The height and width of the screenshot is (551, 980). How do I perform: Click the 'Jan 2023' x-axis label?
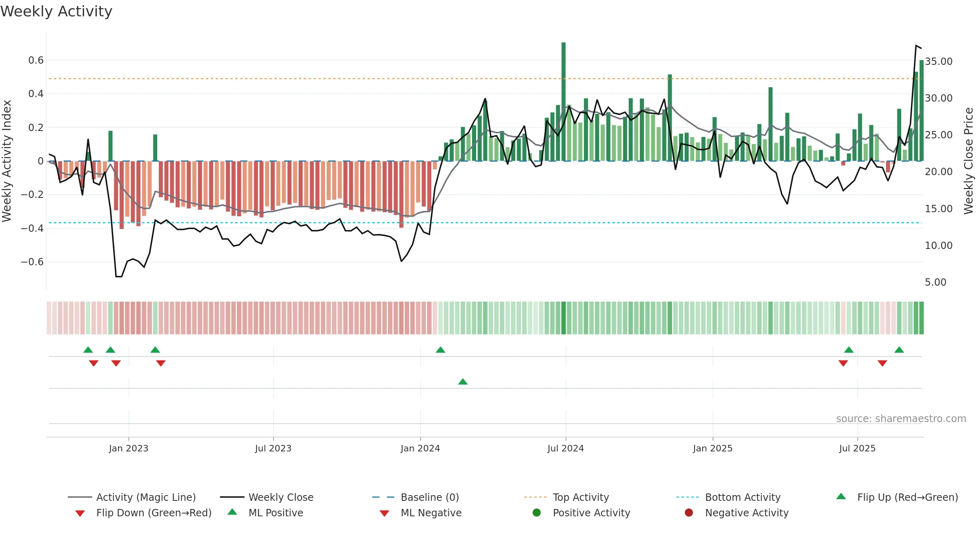coord(129,448)
